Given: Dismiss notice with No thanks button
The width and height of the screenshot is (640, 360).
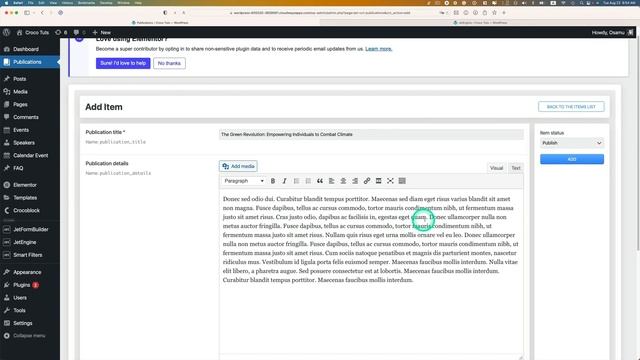Looking at the screenshot, I should [169, 63].
